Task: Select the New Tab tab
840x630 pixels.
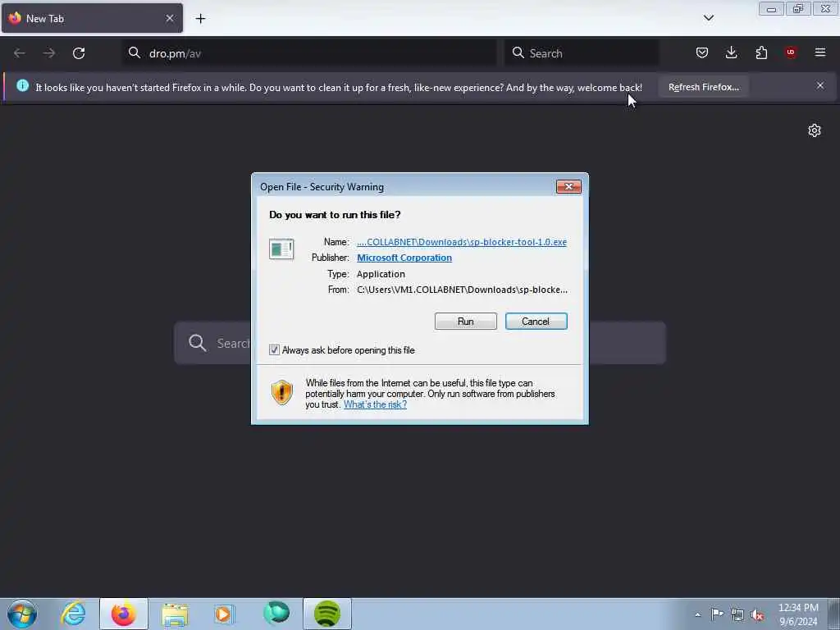Action: [92, 18]
